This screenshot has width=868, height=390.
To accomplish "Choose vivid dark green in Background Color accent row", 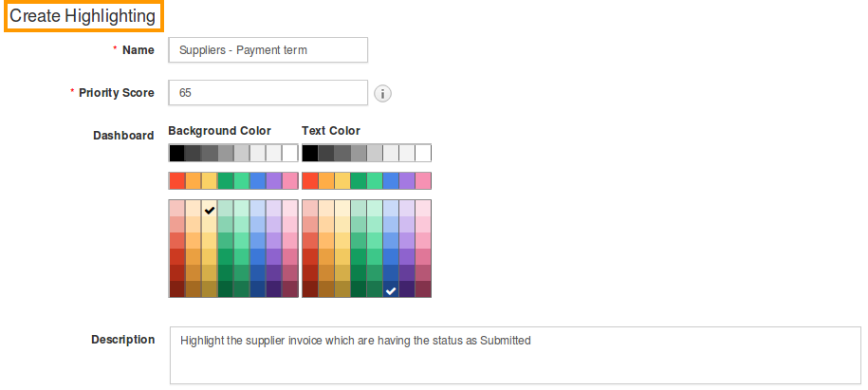I will point(226,180).
